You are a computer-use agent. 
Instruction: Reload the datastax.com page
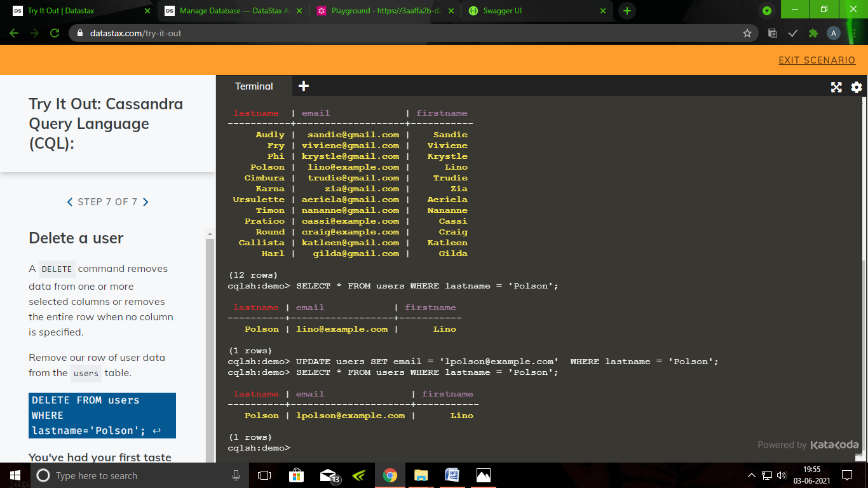click(x=54, y=33)
